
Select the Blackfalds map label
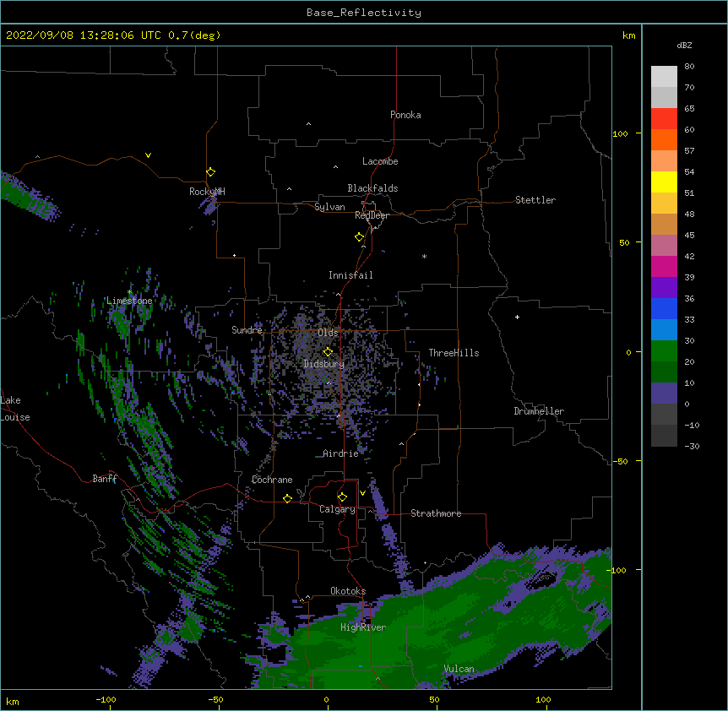[x=372, y=188]
